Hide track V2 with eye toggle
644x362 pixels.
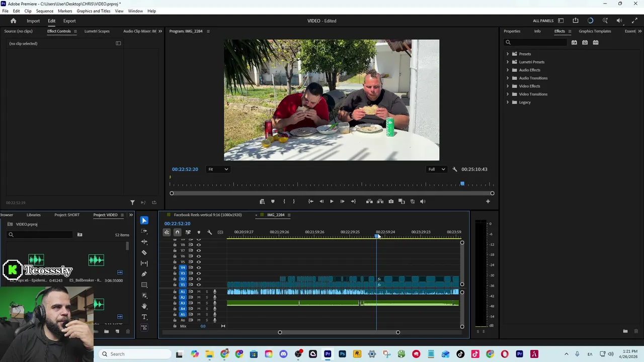(x=199, y=279)
